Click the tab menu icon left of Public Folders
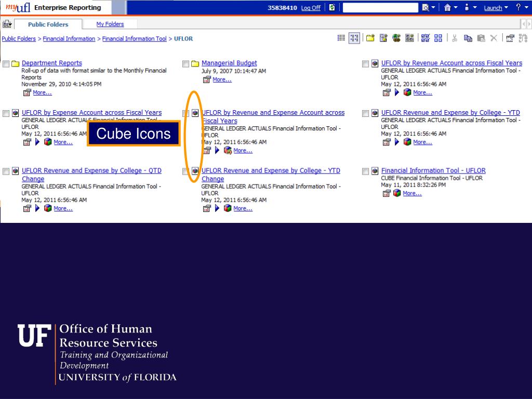Screen dimensions: 532x399 click(7, 24)
